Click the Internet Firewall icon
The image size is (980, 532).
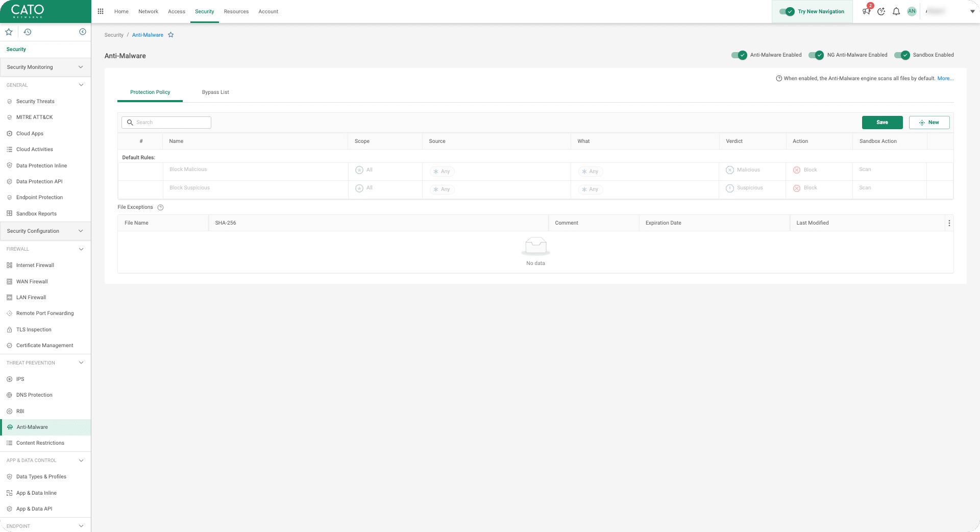pyautogui.click(x=9, y=265)
